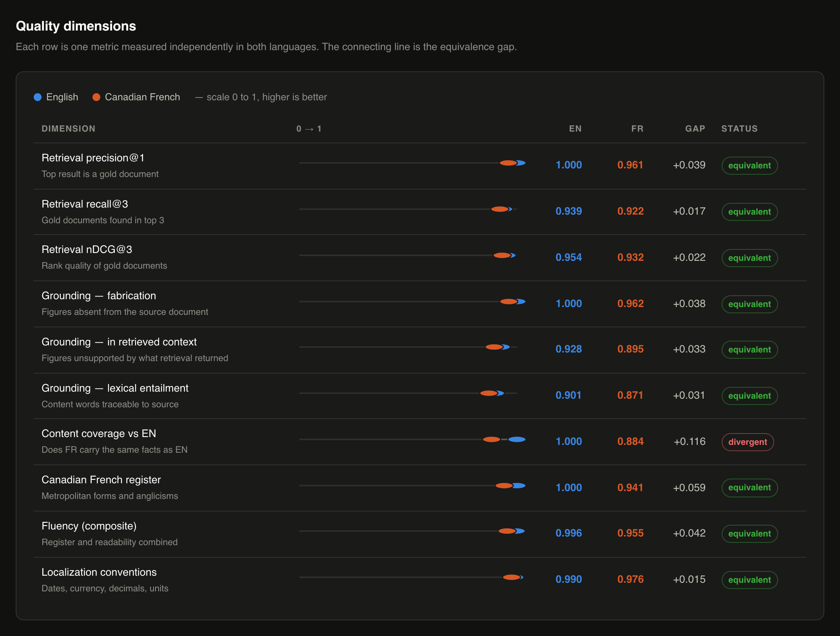Screen dimensions: 840x636
Task: Click equivalent badge for Fluency (composite)
Action: click(x=749, y=533)
